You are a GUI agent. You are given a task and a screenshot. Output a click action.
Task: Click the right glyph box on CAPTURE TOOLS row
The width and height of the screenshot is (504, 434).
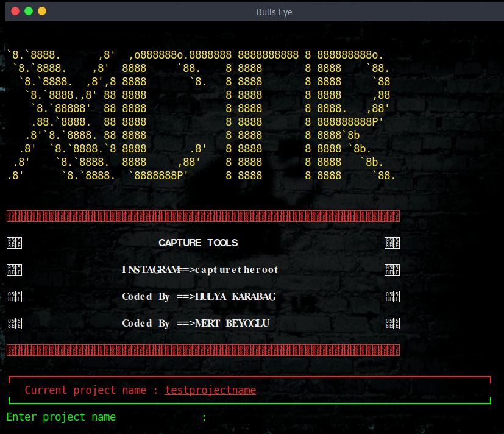(x=392, y=243)
